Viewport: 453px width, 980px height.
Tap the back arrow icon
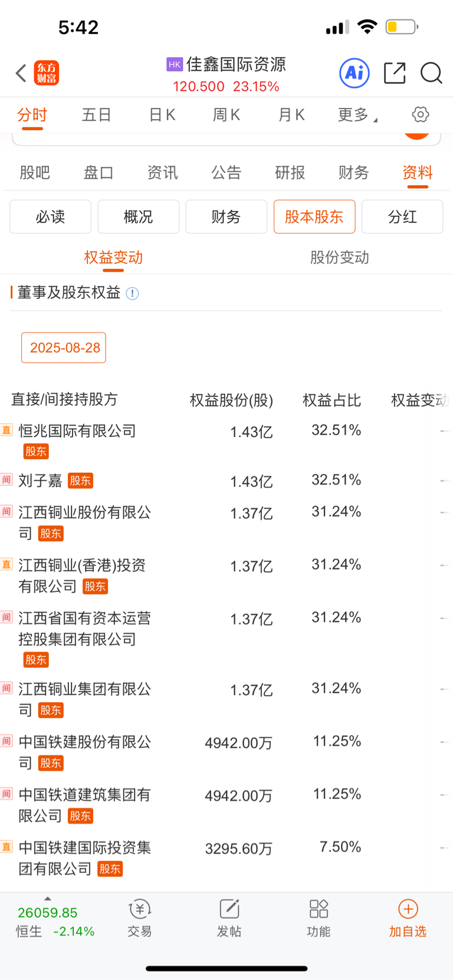click(21, 73)
